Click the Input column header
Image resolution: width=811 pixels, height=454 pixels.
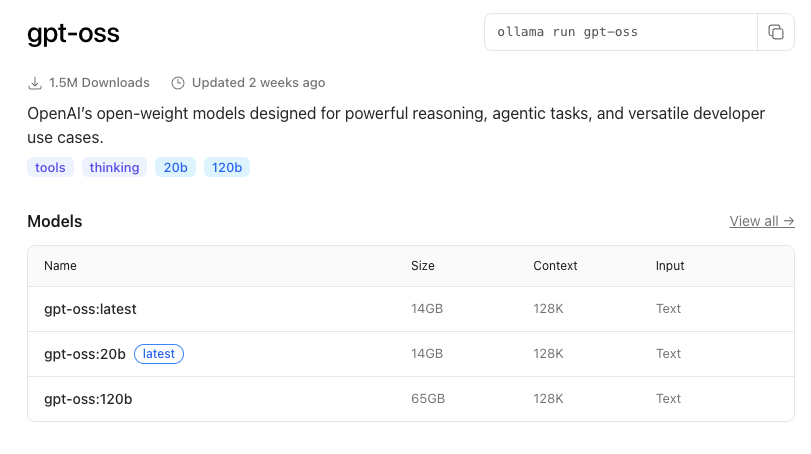(x=670, y=266)
